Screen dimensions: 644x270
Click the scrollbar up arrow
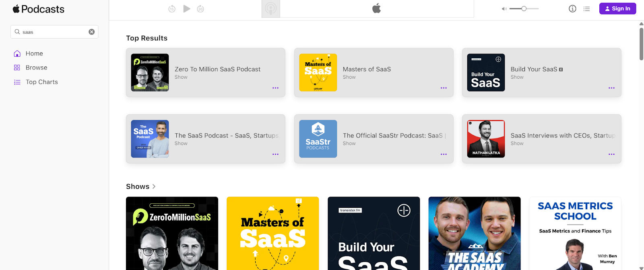tap(641, 24)
